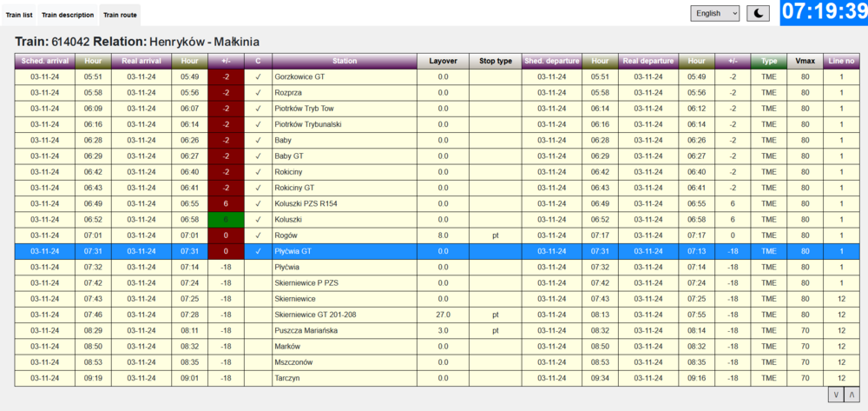Screen dimensions: 868x411
Task: Toggle the check in the Rogów row
Action: 258,235
